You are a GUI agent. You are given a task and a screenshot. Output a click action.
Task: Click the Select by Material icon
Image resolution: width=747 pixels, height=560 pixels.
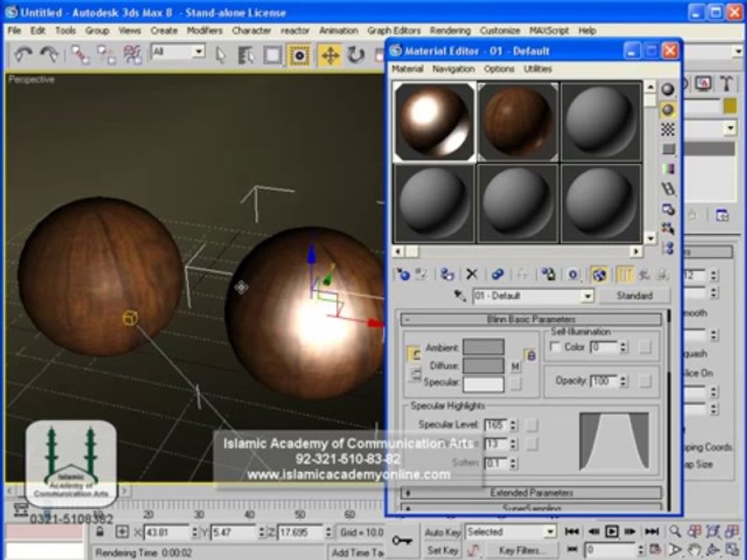(668, 229)
